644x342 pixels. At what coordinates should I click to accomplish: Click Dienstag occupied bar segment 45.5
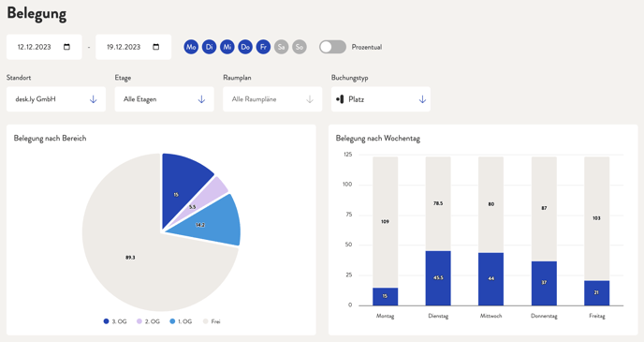[x=438, y=278]
